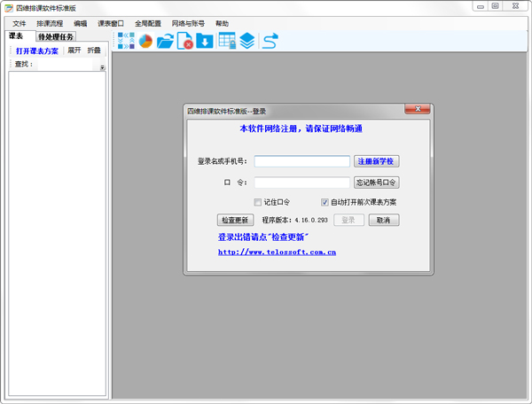The image size is (532, 404).
Task: Minimize the main application window
Action: (x=480, y=6)
